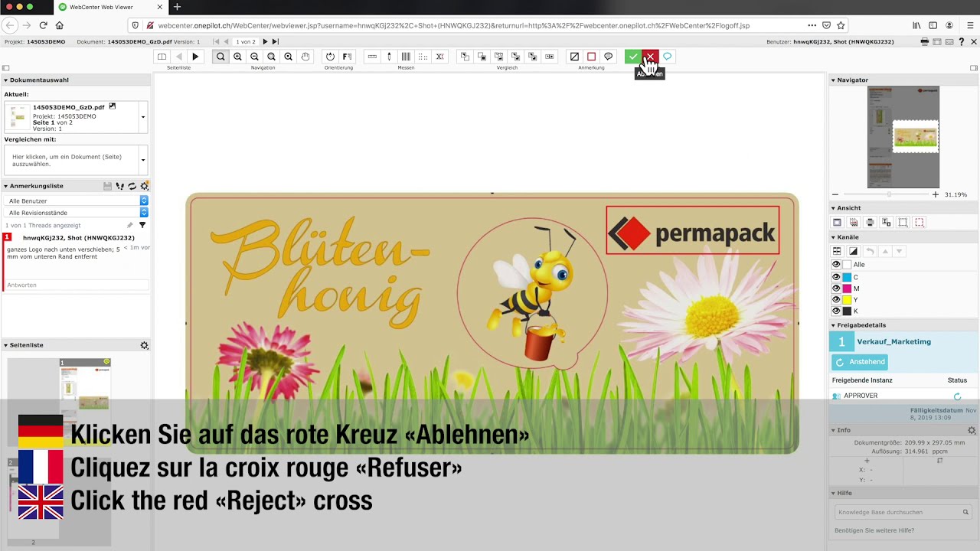Refresh the annotation list
The width and height of the screenshot is (980, 551).
click(132, 186)
